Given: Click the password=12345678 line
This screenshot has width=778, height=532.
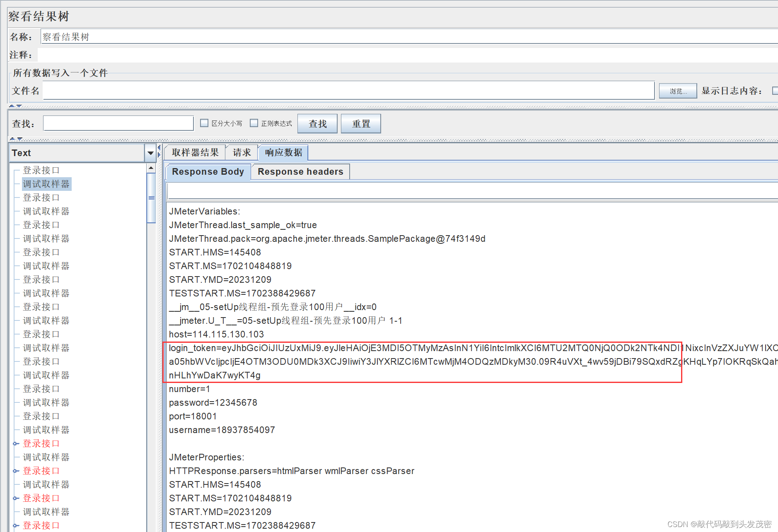Looking at the screenshot, I should click(x=213, y=402).
